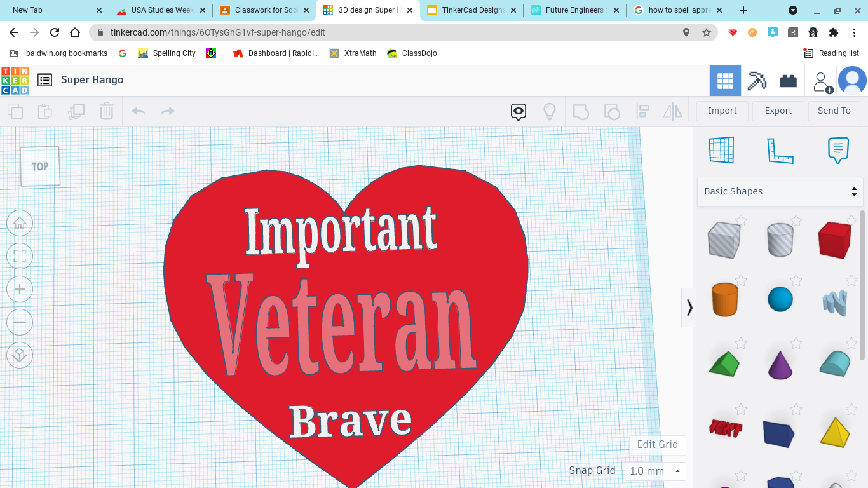868x488 pixels.
Task: Open the Basic Shapes dropdown
Action: [x=780, y=191]
